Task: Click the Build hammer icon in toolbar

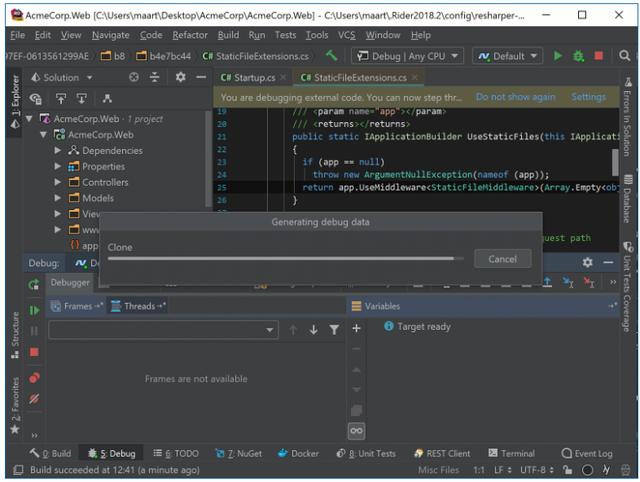Action: (x=331, y=56)
